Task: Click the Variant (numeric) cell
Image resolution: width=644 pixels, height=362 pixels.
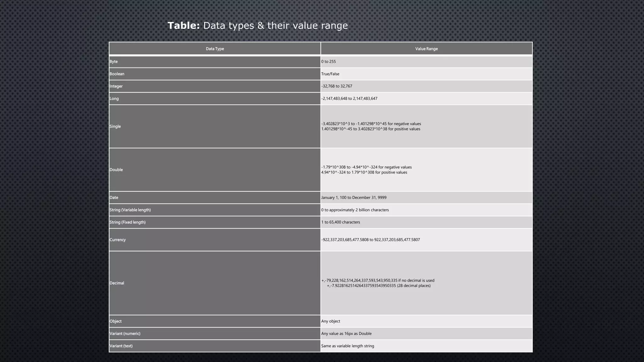Action: pyautogui.click(x=125, y=333)
